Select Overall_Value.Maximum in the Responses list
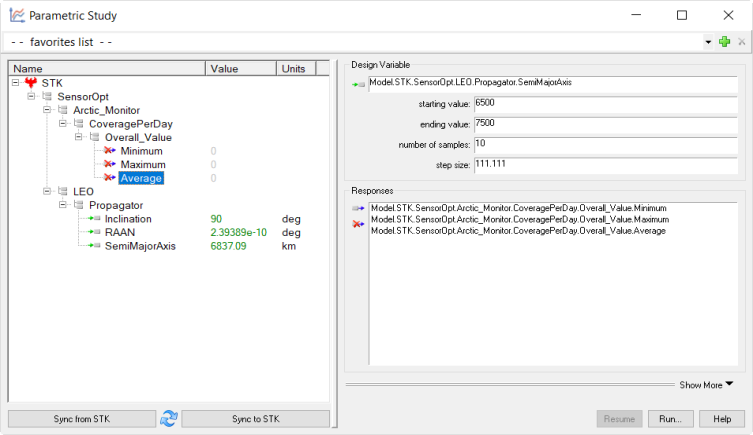 pyautogui.click(x=519, y=219)
